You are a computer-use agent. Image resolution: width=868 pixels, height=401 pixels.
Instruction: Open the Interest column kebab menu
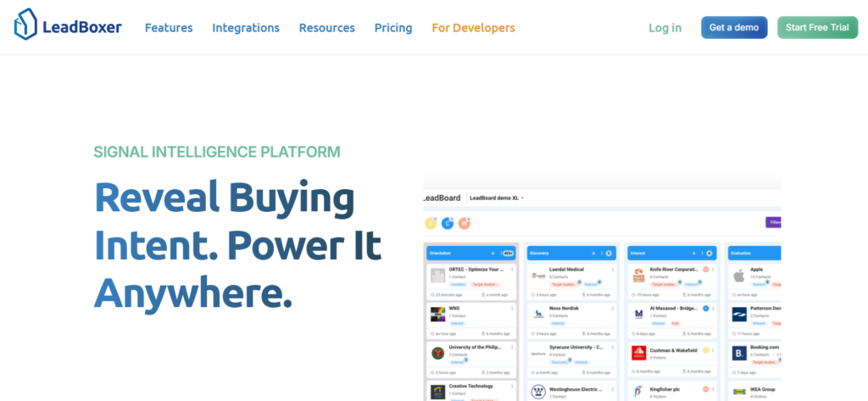pos(703,253)
